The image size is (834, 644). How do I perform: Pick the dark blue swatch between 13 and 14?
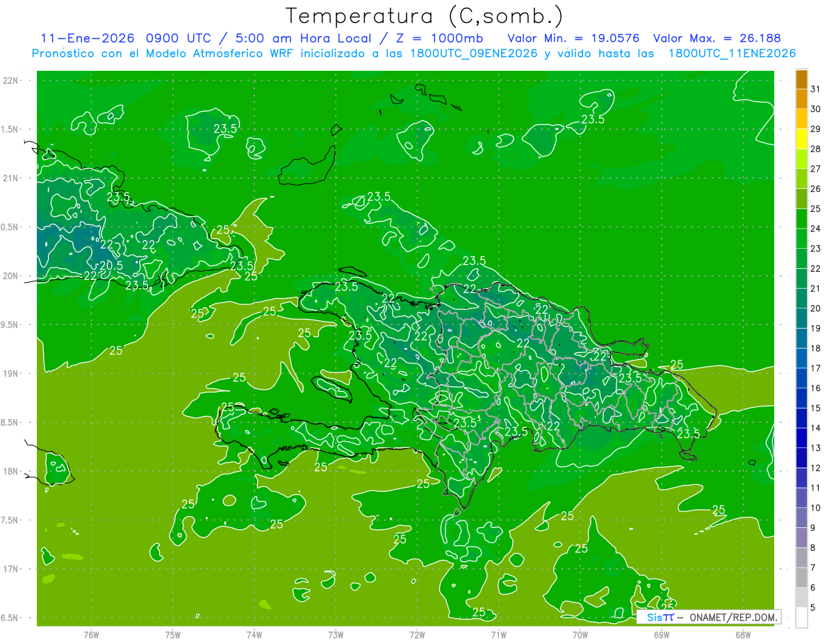801,438
